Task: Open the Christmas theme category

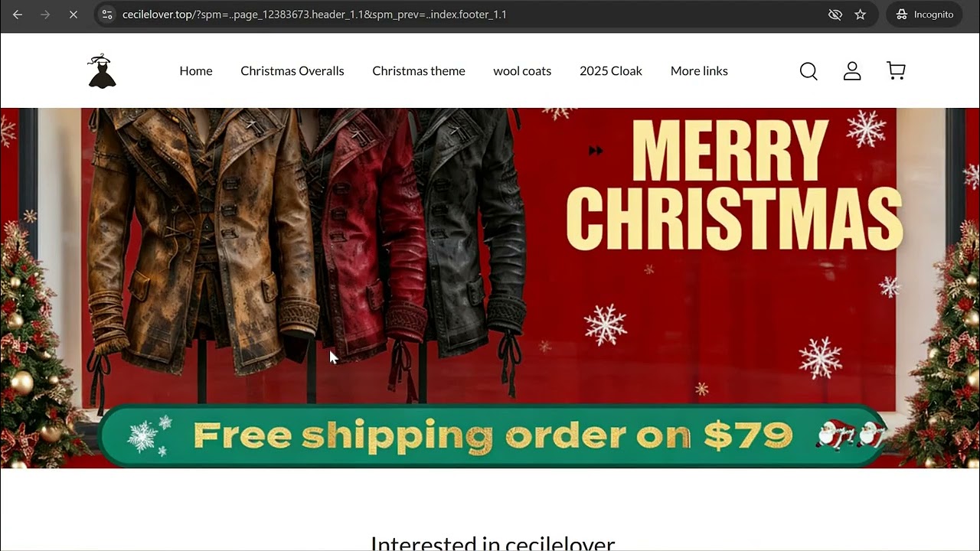Action: (x=419, y=71)
